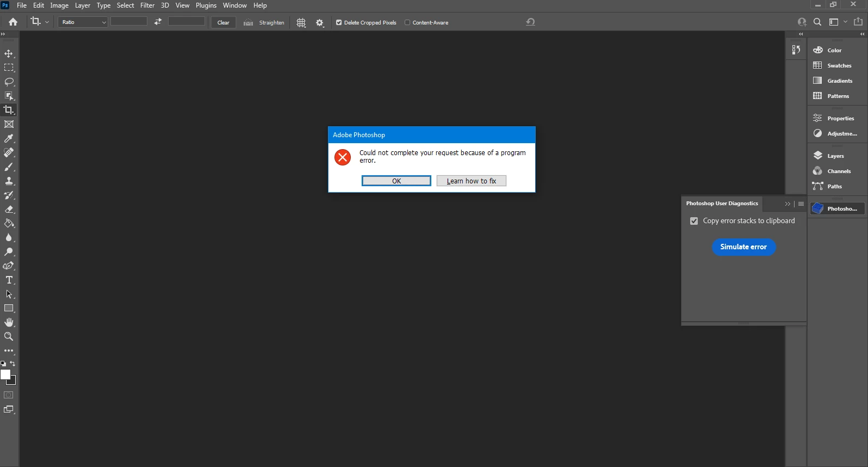The height and width of the screenshot is (467, 868).
Task: Open the Image menu
Action: [x=59, y=5]
